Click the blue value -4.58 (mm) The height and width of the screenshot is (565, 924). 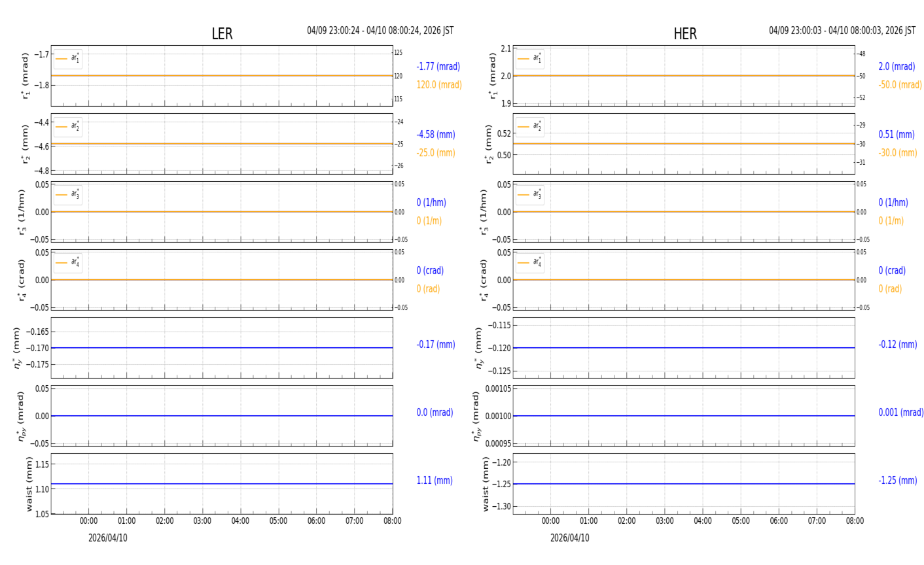[436, 135]
